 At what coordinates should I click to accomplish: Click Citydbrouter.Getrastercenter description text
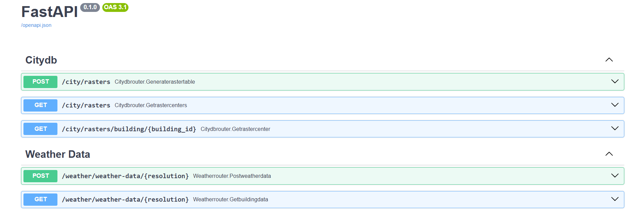pyautogui.click(x=236, y=129)
